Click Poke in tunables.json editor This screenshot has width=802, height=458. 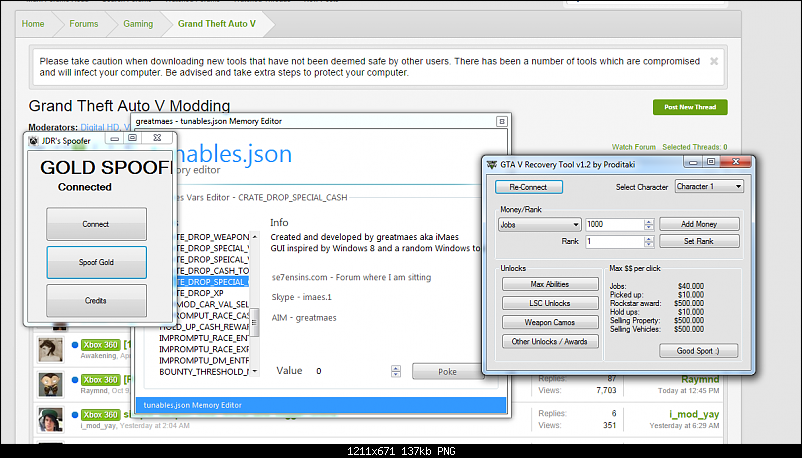[448, 372]
